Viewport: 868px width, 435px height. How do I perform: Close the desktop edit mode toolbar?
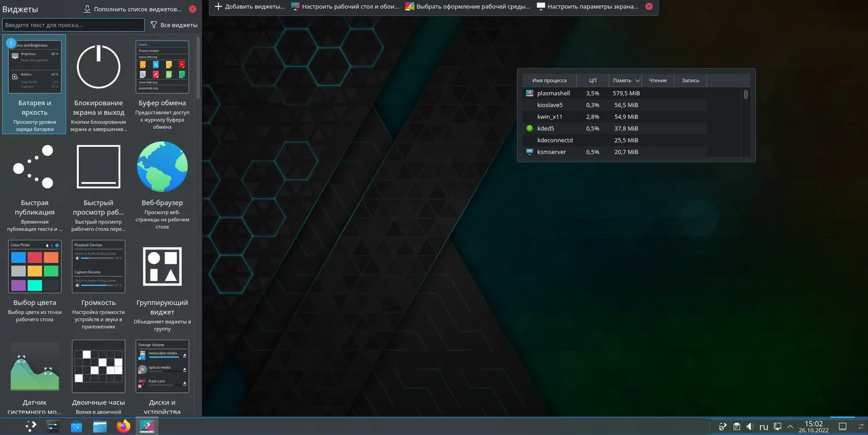coord(649,6)
